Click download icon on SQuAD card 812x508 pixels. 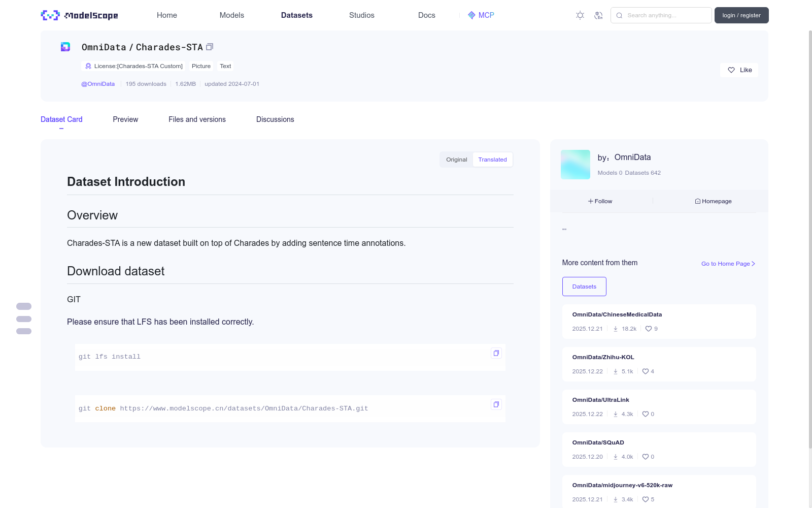point(616,457)
